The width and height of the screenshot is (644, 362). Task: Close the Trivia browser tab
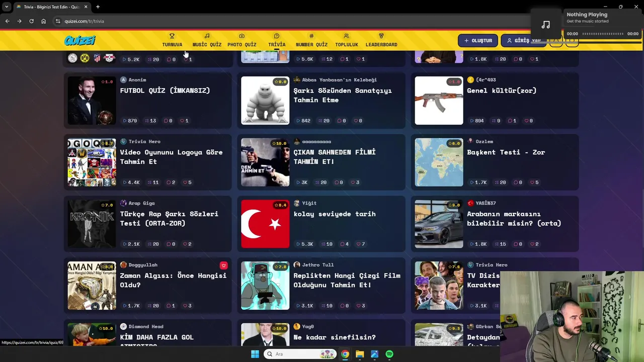click(x=86, y=7)
